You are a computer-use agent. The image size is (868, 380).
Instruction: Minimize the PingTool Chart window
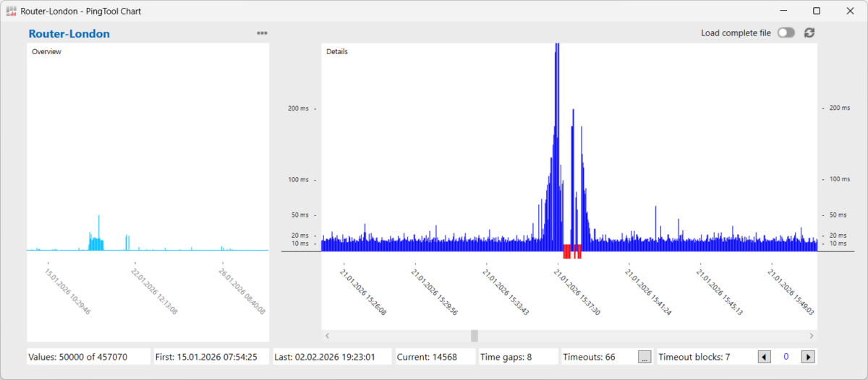pos(783,11)
